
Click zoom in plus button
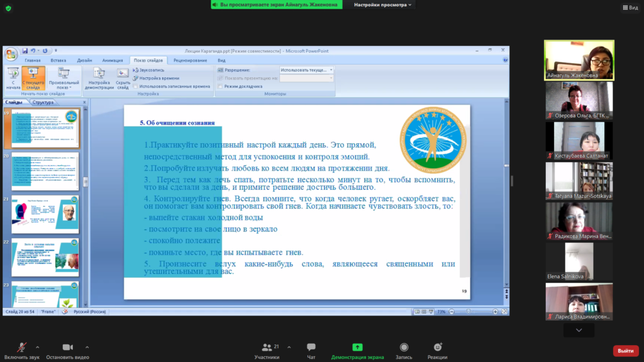[496, 312]
